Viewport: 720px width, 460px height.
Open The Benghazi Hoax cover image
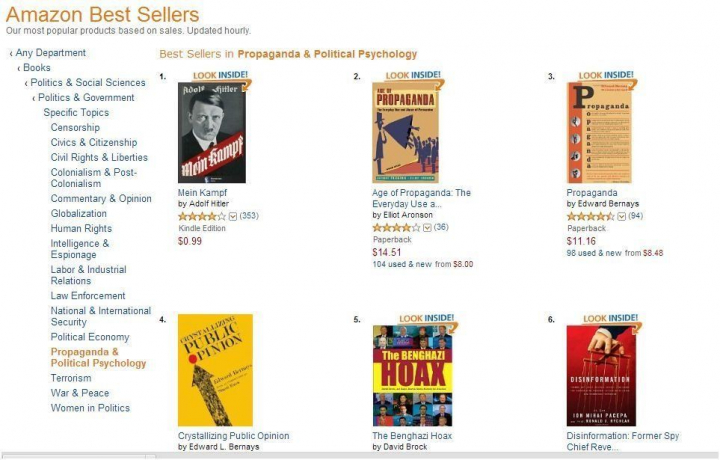pyautogui.click(x=412, y=375)
